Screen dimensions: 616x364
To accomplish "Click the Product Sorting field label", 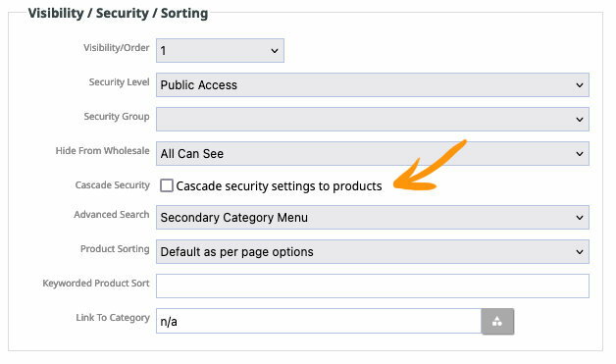I will 115,249.
